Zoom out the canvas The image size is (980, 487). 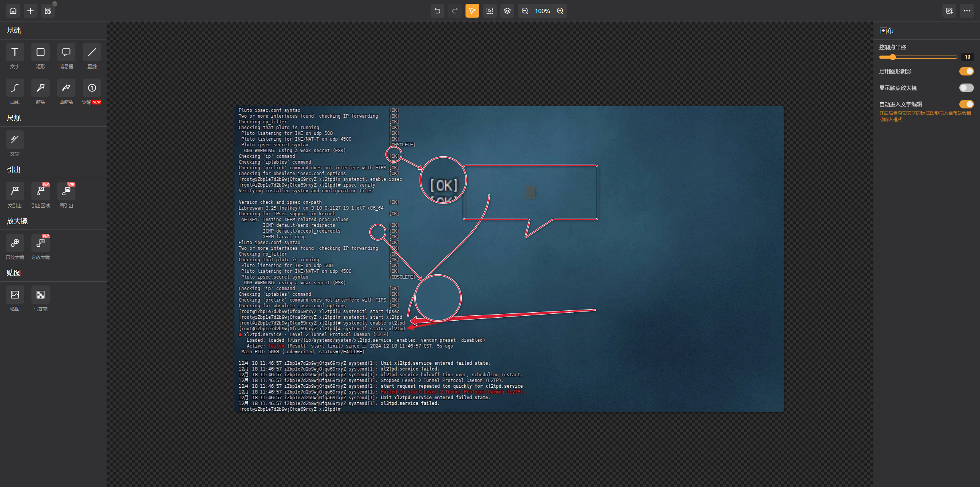[x=525, y=11]
